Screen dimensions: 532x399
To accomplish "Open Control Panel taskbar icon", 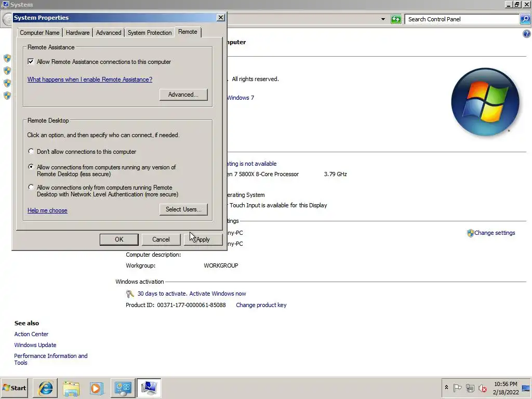I will pos(123,388).
